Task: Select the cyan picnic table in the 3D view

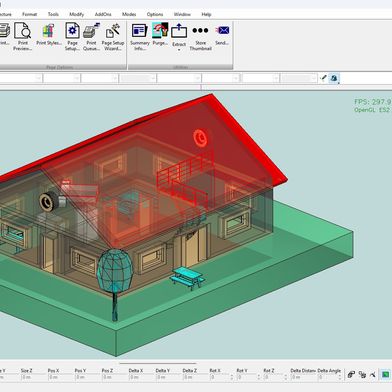Action: (187, 278)
